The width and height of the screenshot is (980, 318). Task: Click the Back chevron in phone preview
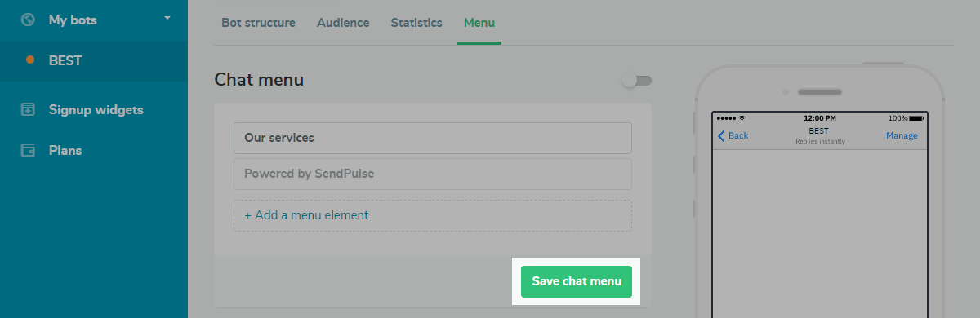(x=721, y=135)
